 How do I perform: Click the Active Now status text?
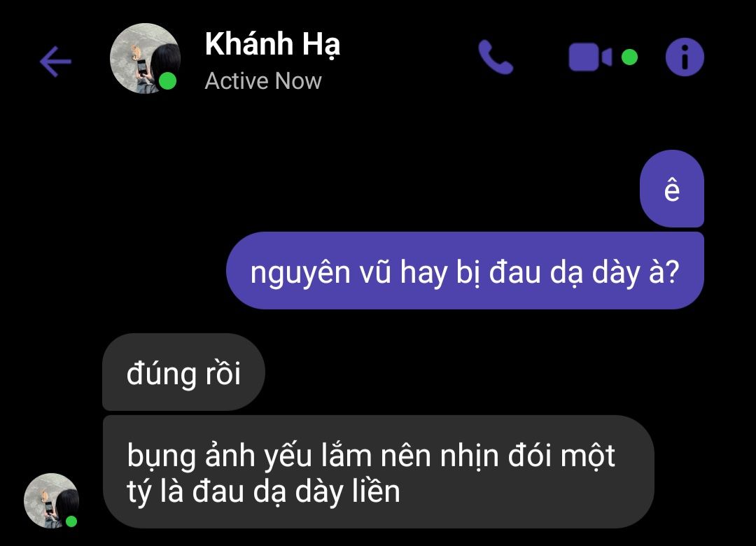click(263, 81)
